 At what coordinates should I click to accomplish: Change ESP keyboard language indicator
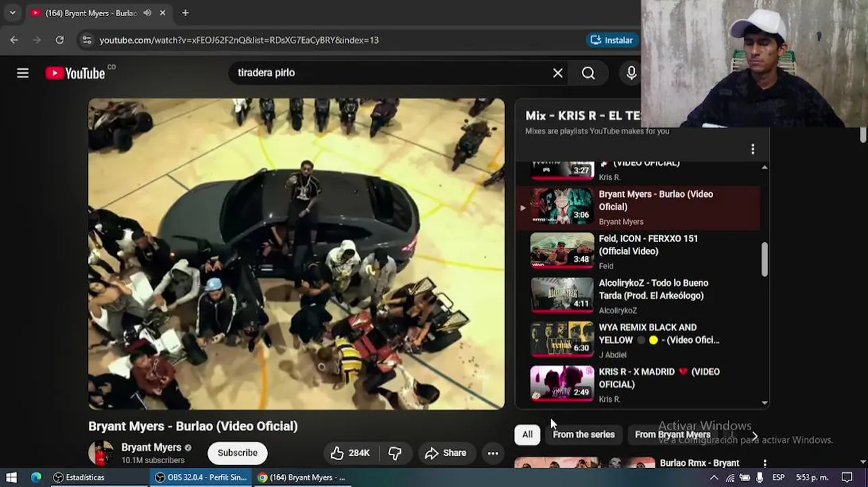[779, 478]
